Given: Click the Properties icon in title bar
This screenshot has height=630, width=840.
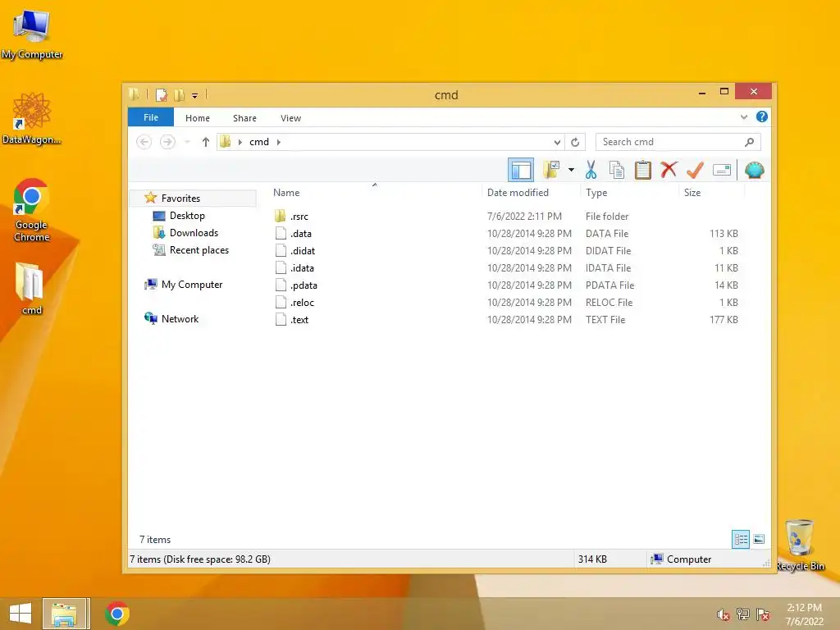Looking at the screenshot, I should 162,95.
